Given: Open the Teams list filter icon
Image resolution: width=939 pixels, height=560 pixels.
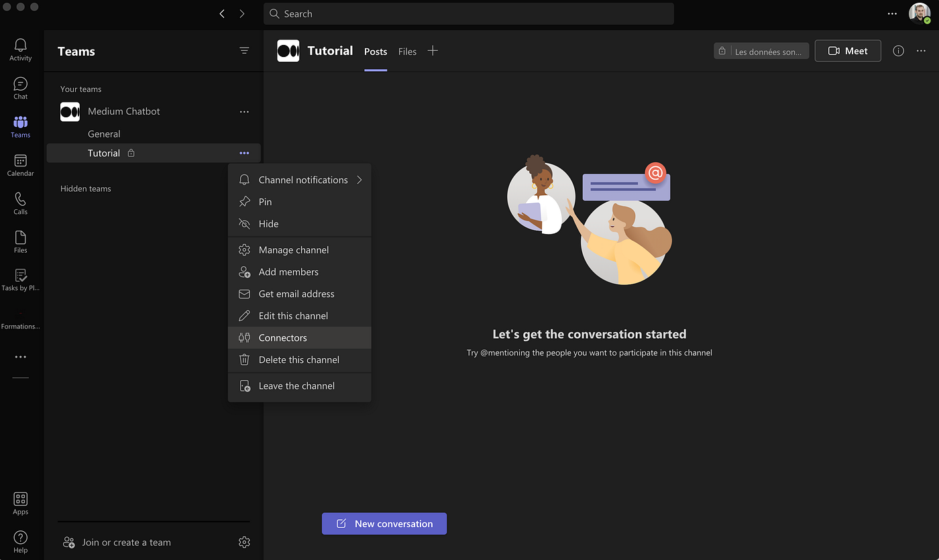Looking at the screenshot, I should [x=244, y=51].
